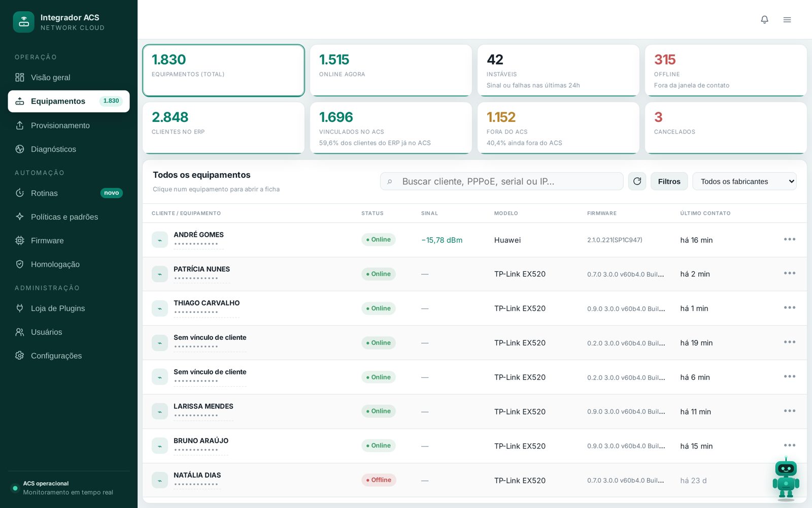Select the Offline 315 card
The image size is (812, 508).
726,70
